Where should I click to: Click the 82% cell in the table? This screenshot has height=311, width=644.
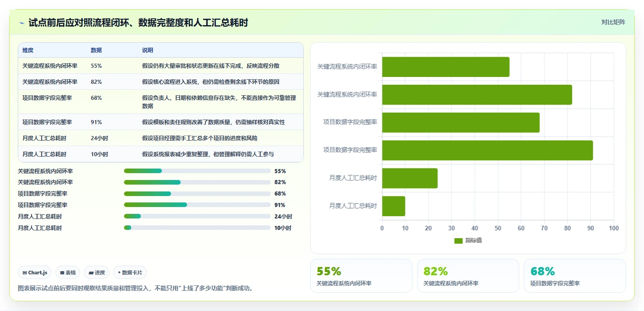pyautogui.click(x=97, y=82)
